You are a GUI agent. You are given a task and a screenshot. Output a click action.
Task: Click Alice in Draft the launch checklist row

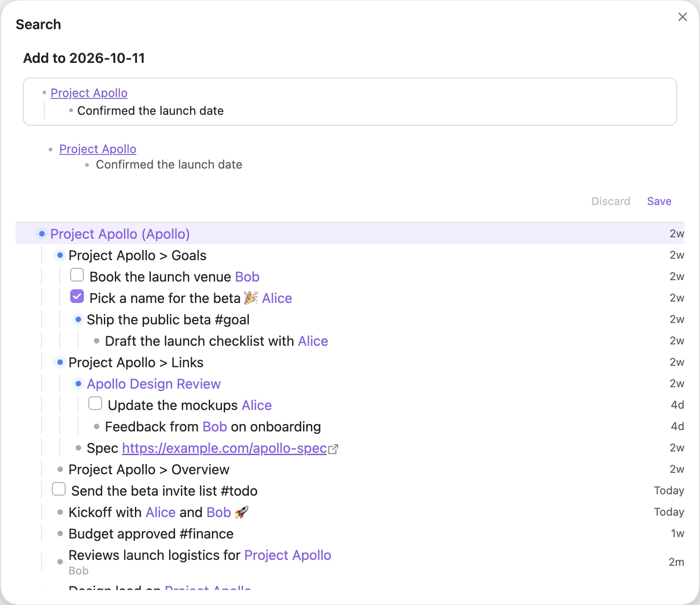point(313,341)
